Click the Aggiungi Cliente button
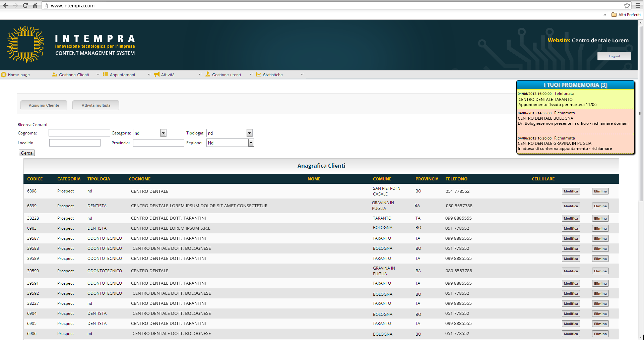 (x=44, y=105)
